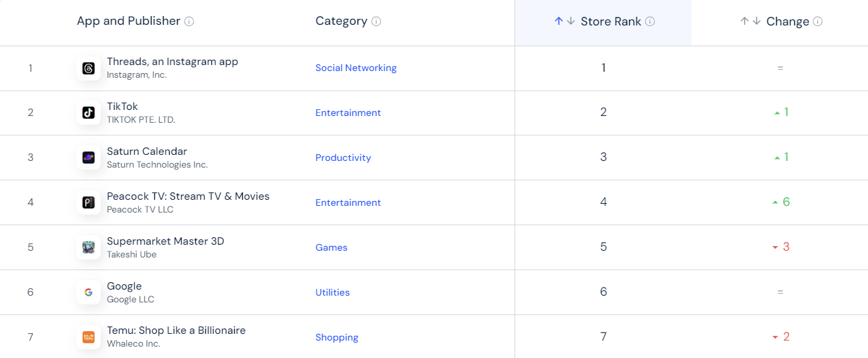868x358 pixels.
Task: Click the Peacock TV app icon
Action: [x=89, y=202]
